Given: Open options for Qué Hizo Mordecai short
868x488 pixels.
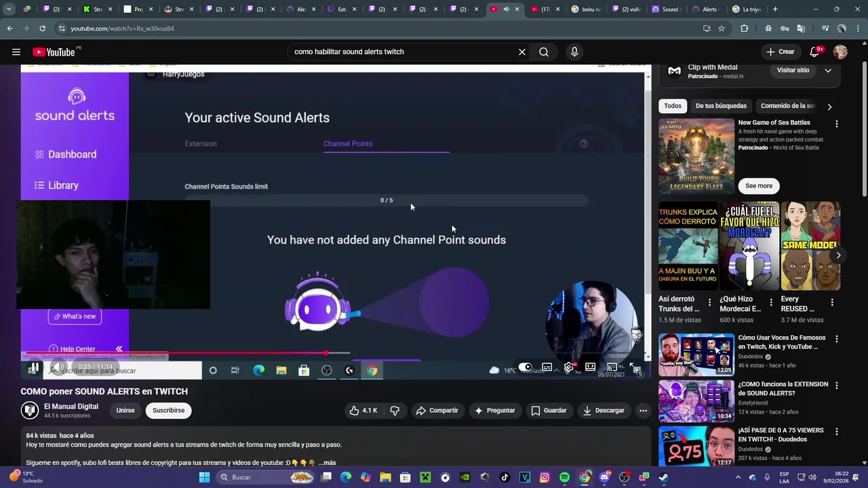Looking at the screenshot, I should [x=771, y=302].
